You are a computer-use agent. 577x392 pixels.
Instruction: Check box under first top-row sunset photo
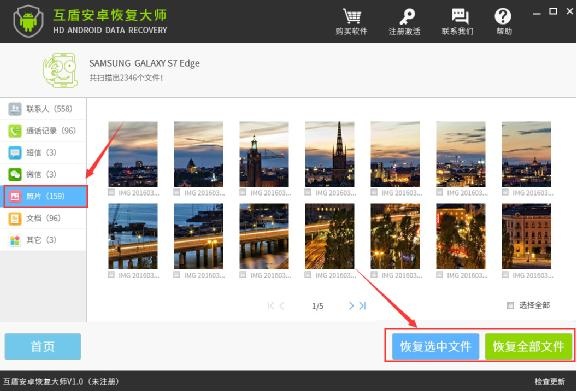click(111, 192)
